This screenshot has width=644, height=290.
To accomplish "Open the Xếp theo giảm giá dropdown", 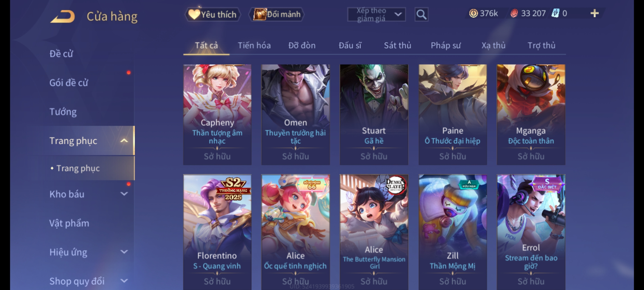I will [x=376, y=15].
